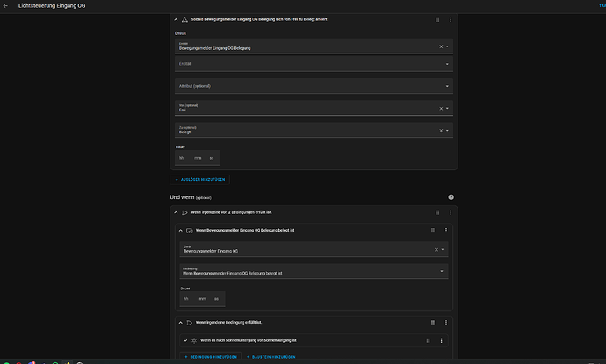Open the three-dot menu of 'Wenn irgendeine von 2 Bedingungen'
The image size is (606, 364).
coord(451,212)
